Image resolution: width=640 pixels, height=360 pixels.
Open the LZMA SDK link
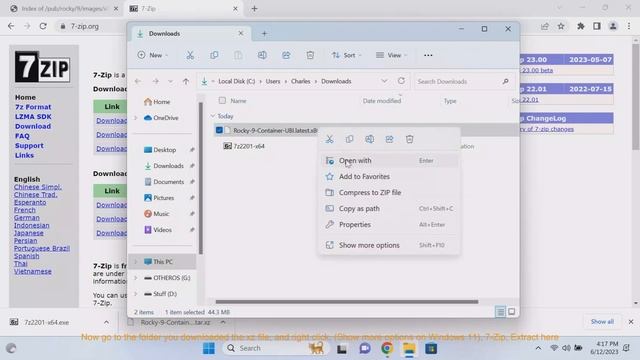click(x=33, y=116)
